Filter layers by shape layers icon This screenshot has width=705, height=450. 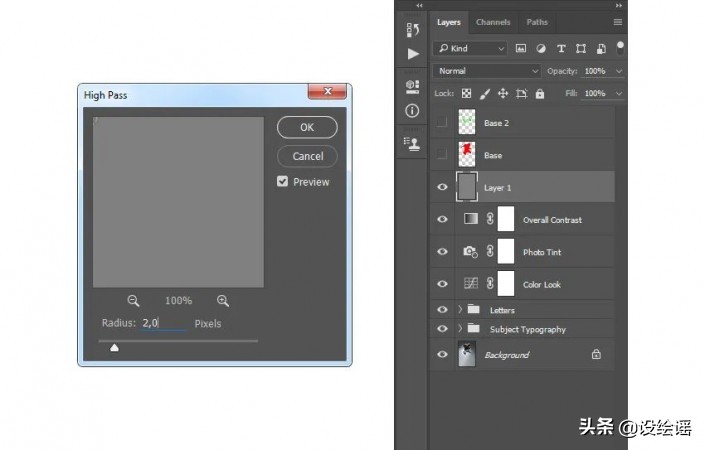coord(581,49)
